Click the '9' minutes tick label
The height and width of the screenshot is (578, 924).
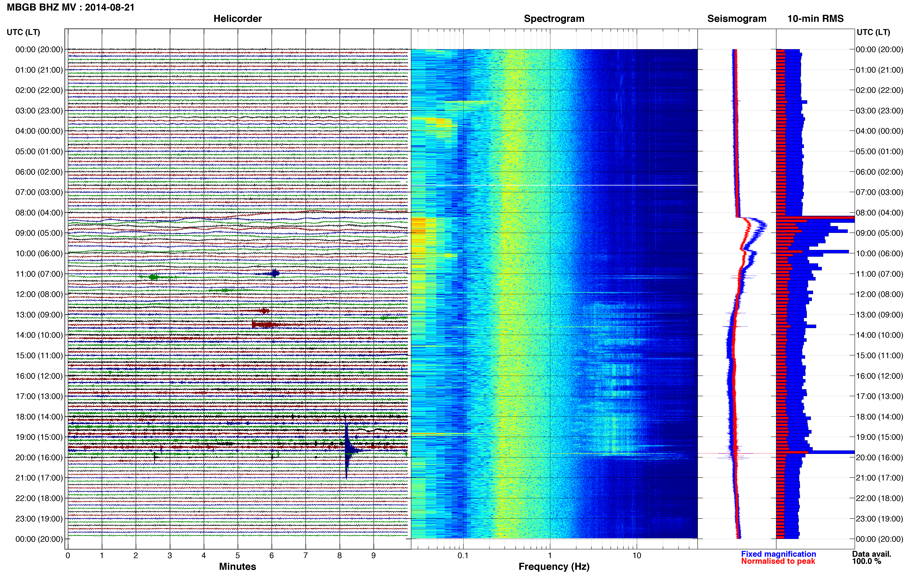373,555
